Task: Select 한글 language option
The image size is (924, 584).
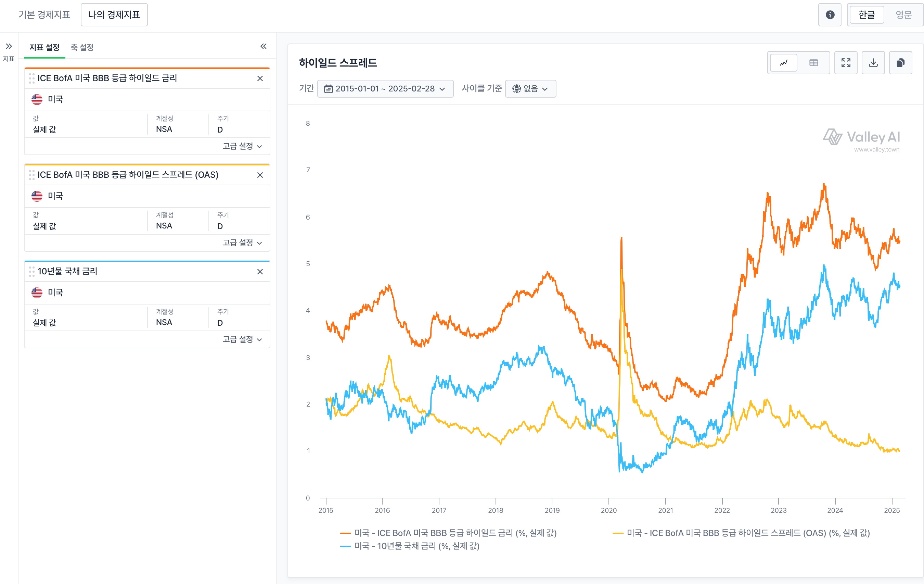Action: (867, 15)
